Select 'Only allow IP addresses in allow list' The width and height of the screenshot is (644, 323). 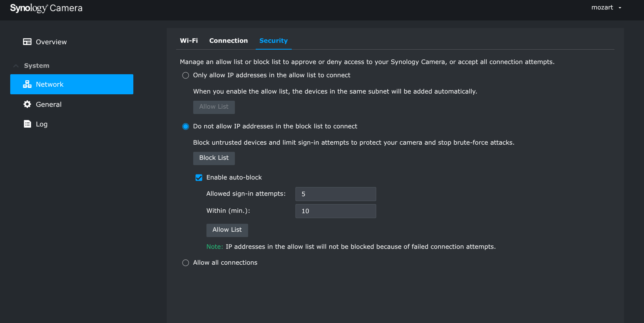pos(186,75)
